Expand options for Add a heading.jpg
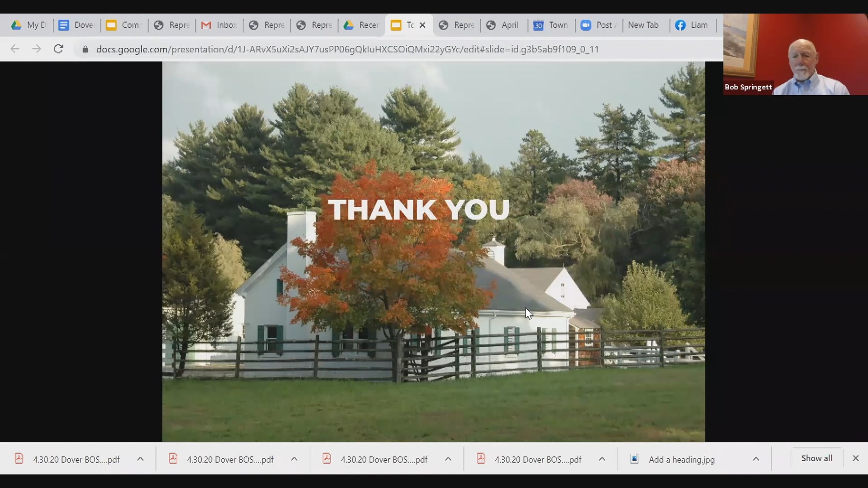Image resolution: width=868 pixels, height=488 pixels. 756,459
